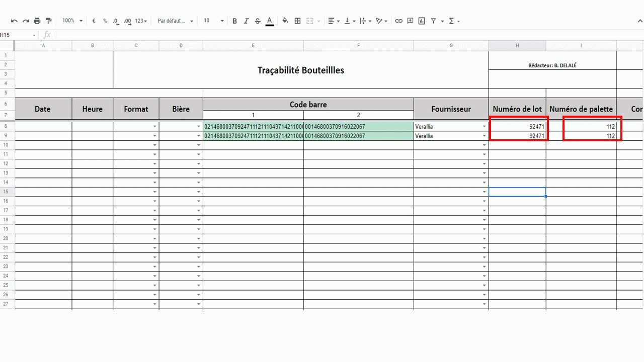Format cells as euro currency
Image resolution: width=644 pixels, height=362 pixels.
(x=94, y=21)
